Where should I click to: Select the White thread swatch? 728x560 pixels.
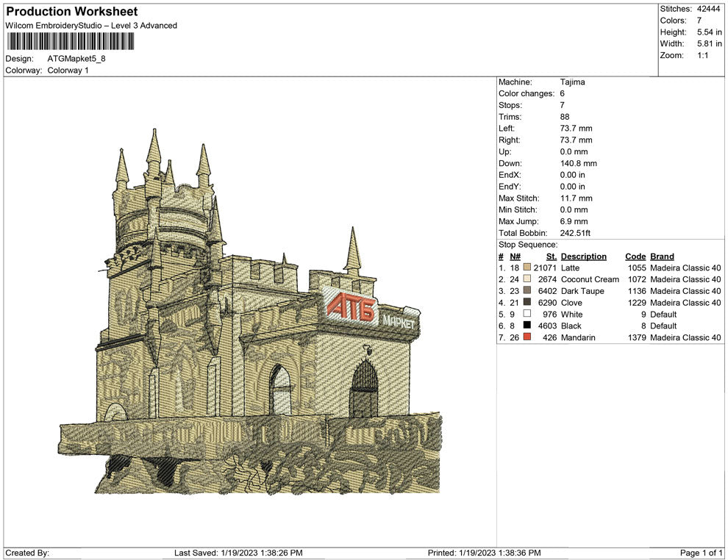527,315
